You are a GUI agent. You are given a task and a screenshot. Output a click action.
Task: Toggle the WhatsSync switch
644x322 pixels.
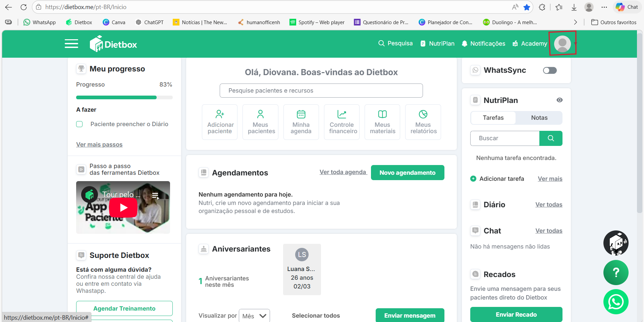pyautogui.click(x=550, y=70)
